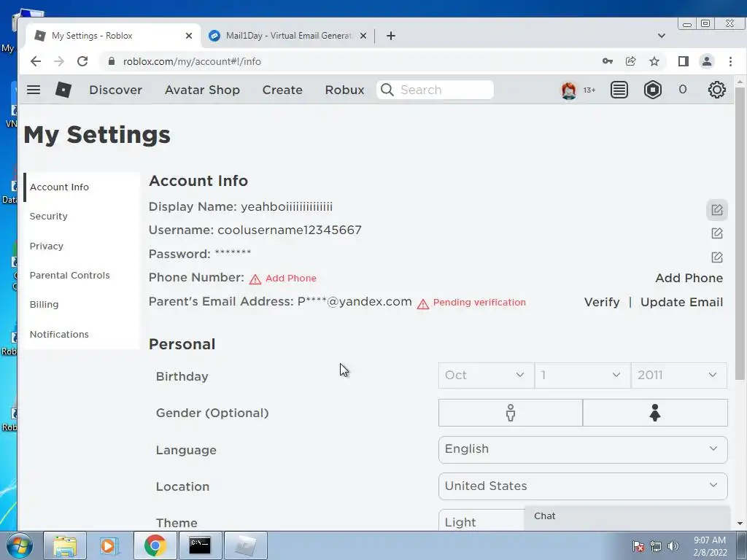Viewport: 747px width, 560px height.
Task: Open the Roblox hamburger navigation menu
Action: pos(34,90)
